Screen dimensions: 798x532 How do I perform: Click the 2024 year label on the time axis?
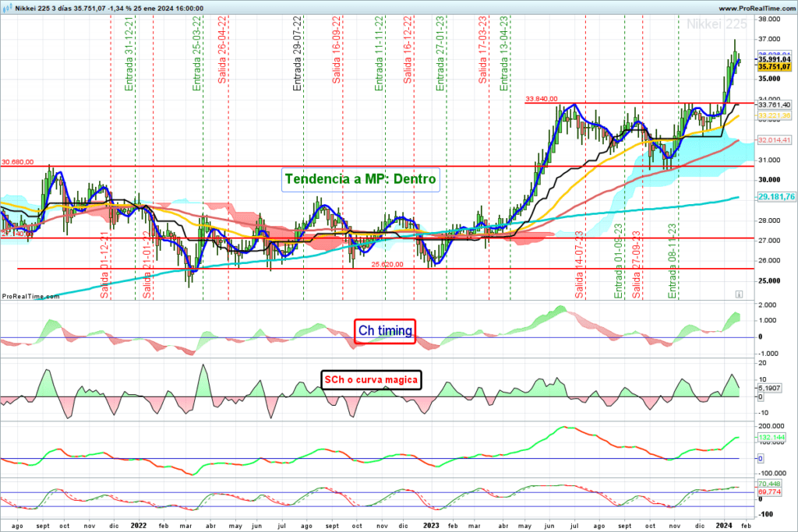point(724,526)
